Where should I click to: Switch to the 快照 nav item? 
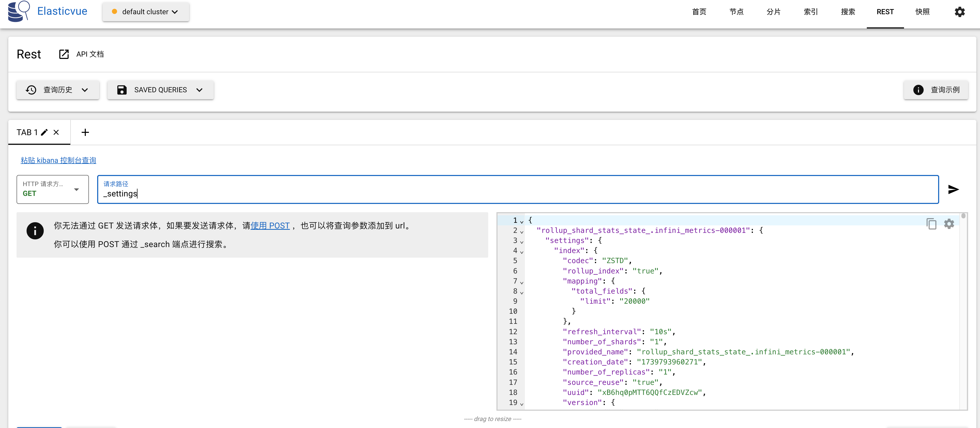click(x=922, y=12)
